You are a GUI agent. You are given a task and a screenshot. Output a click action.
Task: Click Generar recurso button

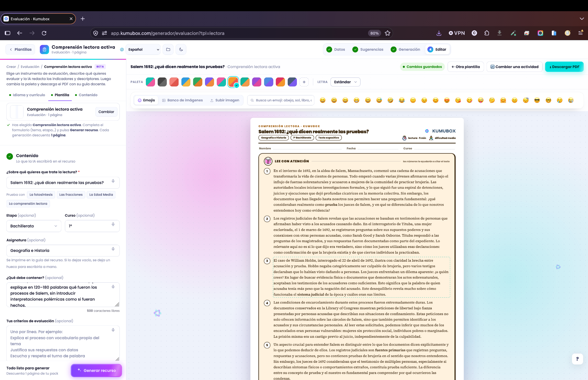tap(96, 371)
